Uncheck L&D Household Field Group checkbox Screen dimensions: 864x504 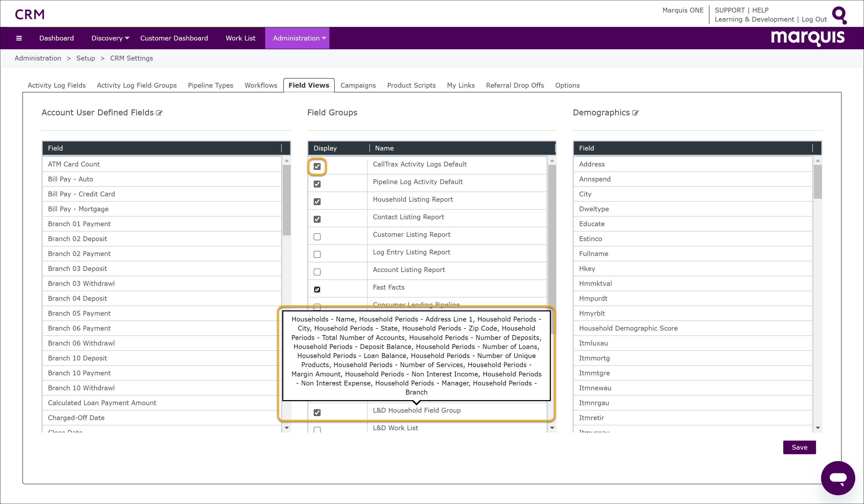coord(317,413)
